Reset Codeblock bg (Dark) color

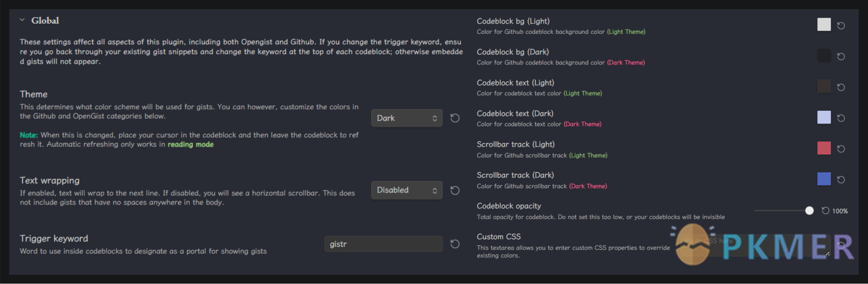841,56
